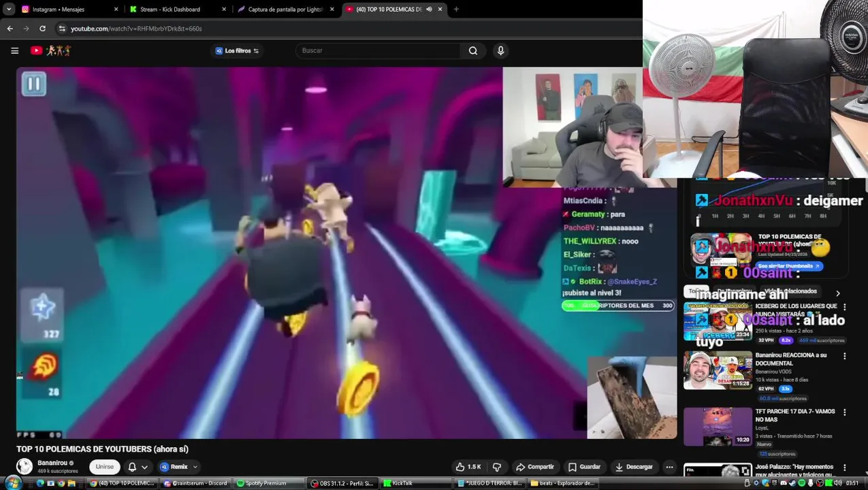Click the Unirse join button
868x490 pixels.
tap(105, 467)
